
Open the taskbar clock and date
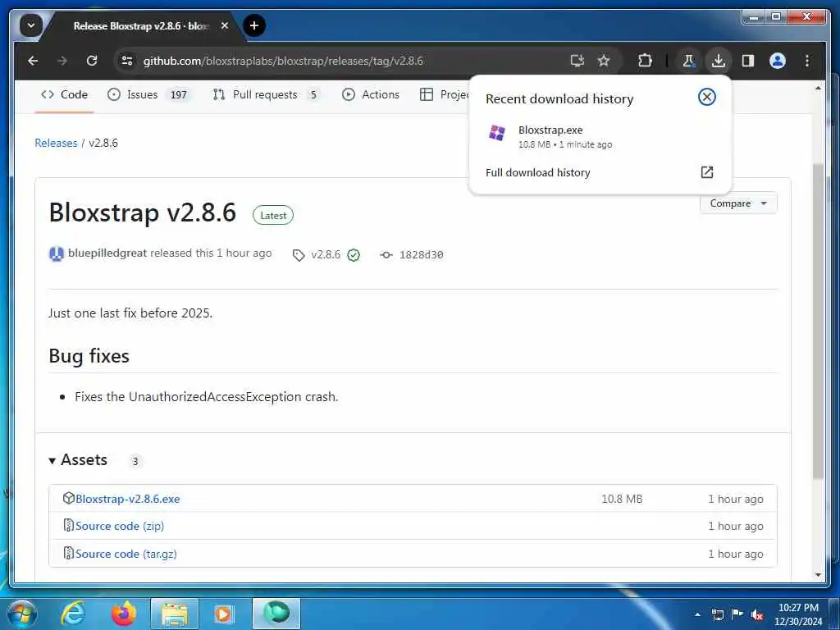coord(798,614)
